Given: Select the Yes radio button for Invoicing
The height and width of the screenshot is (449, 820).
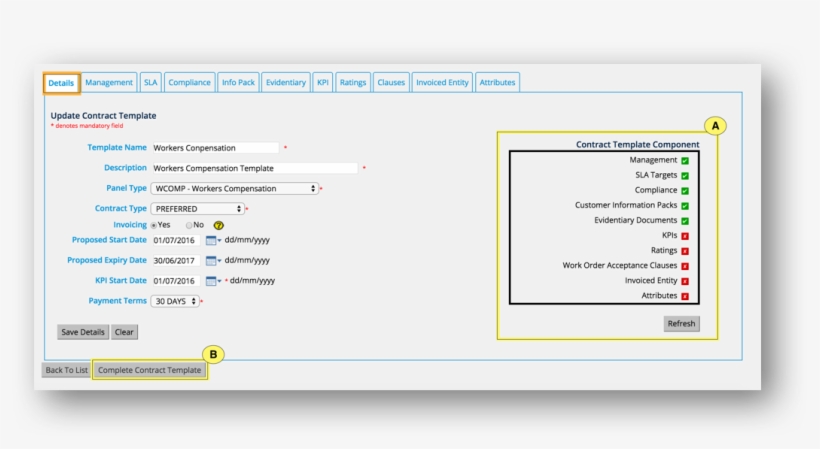Looking at the screenshot, I should click(x=153, y=225).
